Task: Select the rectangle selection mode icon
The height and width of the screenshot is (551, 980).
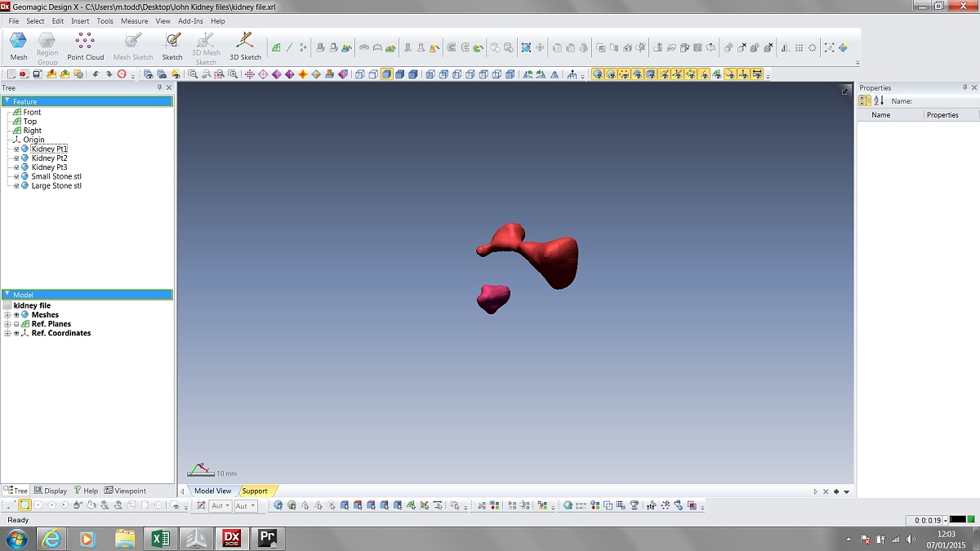Action: [x=24, y=506]
